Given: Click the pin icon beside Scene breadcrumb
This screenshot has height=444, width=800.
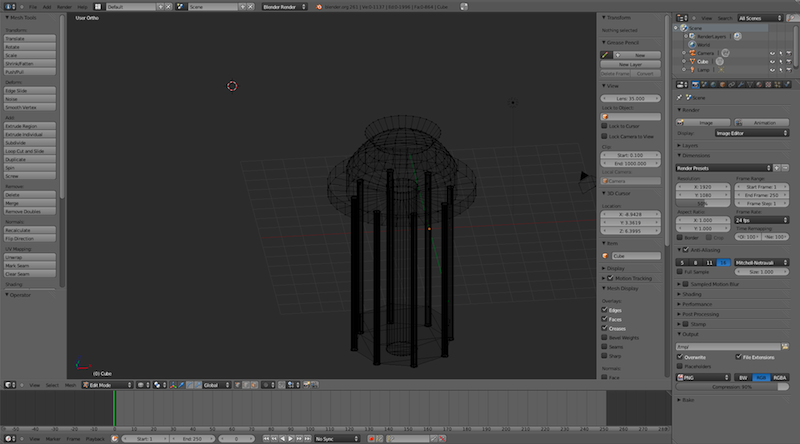Looking at the screenshot, I should point(679,97).
